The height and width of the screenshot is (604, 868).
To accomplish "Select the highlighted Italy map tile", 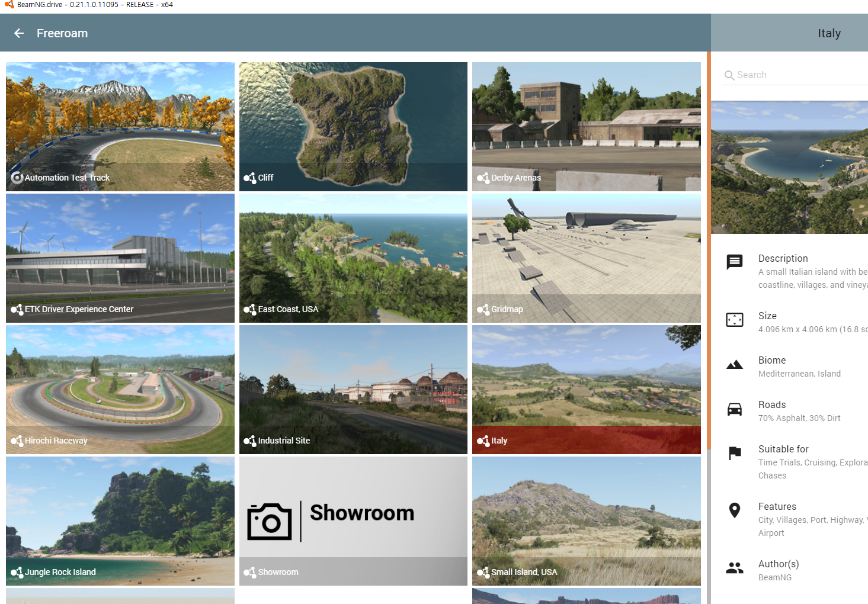I will click(587, 390).
